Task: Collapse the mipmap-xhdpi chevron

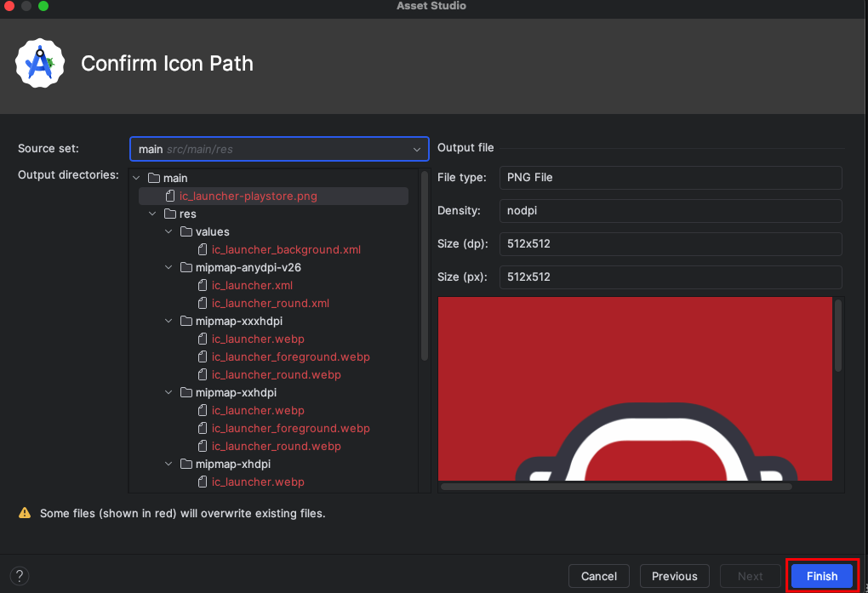Action: [x=168, y=464]
